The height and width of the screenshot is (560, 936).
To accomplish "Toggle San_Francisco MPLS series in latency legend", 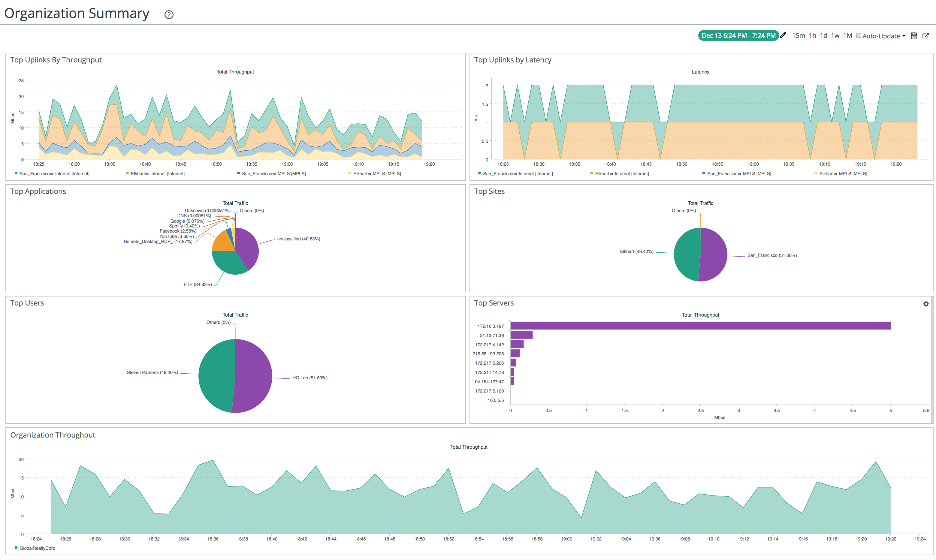I will (x=738, y=173).
